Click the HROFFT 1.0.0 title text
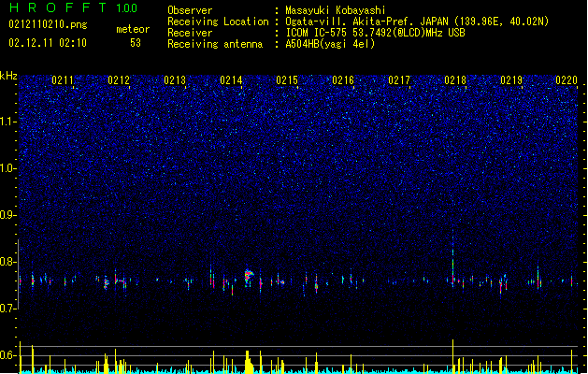Screen dimensions: 588x374 [x=74, y=7]
